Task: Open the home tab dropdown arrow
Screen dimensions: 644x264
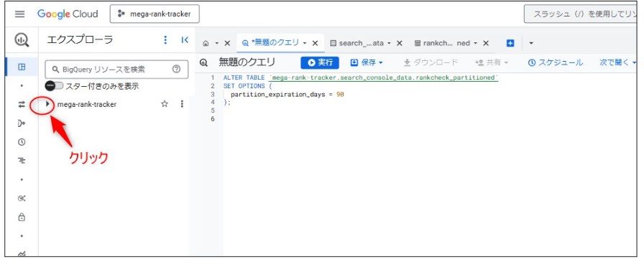Action: click(x=217, y=43)
